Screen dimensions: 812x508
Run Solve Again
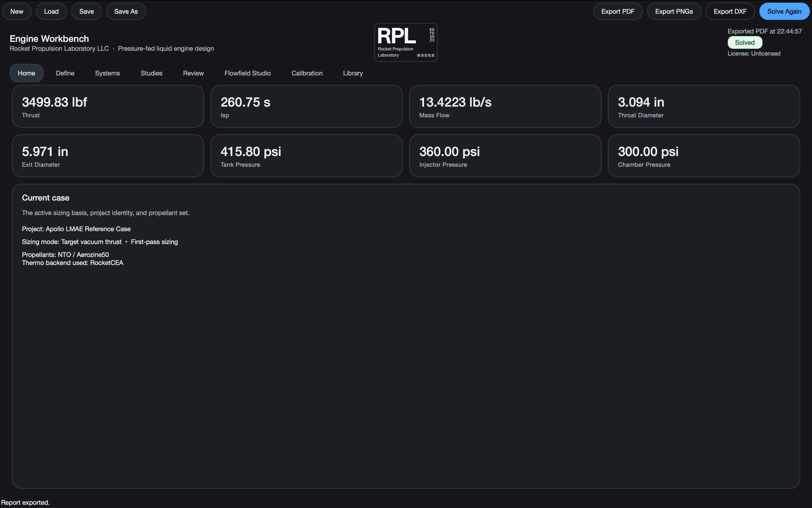784,12
